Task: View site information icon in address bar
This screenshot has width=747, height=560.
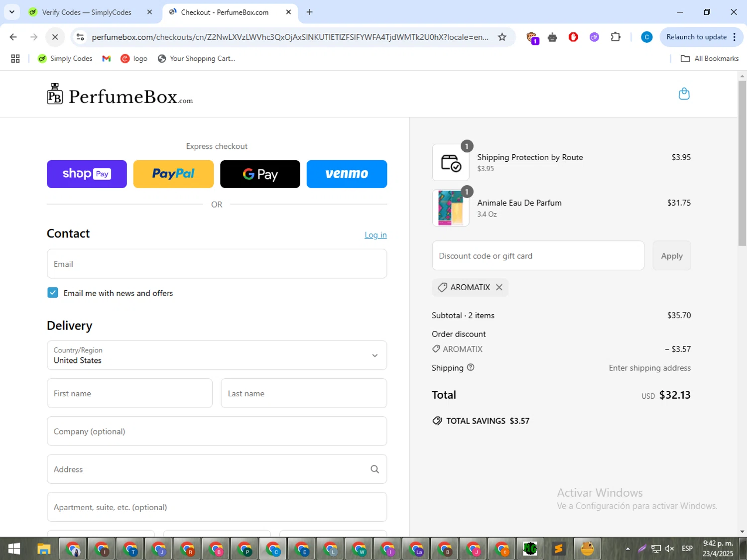Action: pos(80,37)
